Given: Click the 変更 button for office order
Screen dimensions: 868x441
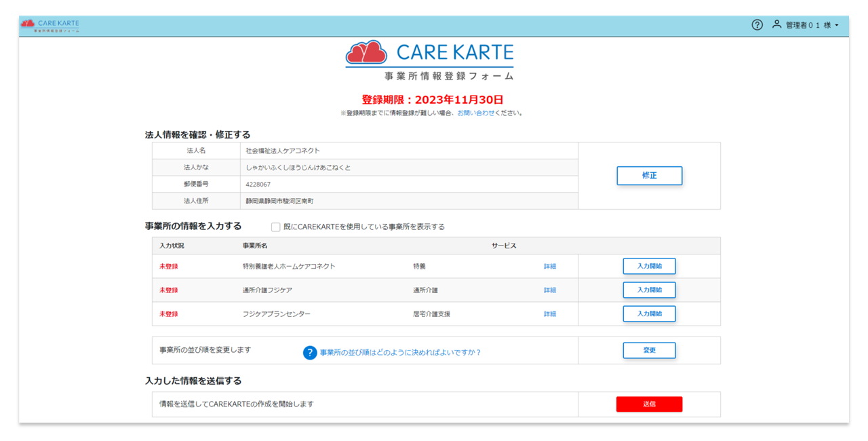Looking at the screenshot, I should [x=649, y=351].
